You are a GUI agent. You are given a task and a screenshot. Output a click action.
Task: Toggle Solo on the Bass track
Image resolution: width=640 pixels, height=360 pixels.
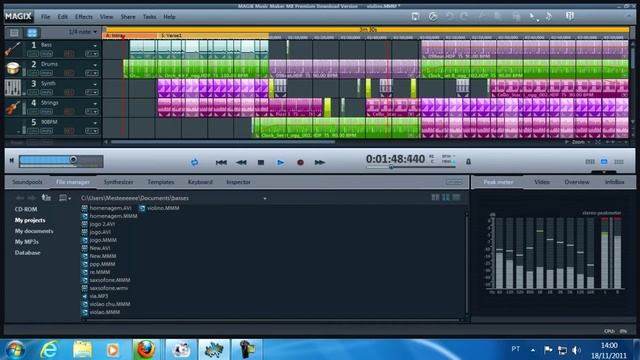[x=33, y=53]
